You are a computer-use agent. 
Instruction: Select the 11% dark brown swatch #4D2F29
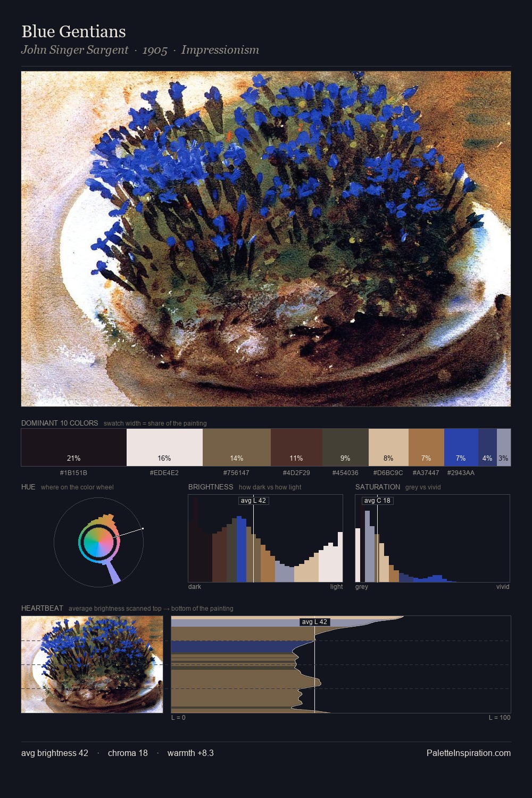point(296,447)
